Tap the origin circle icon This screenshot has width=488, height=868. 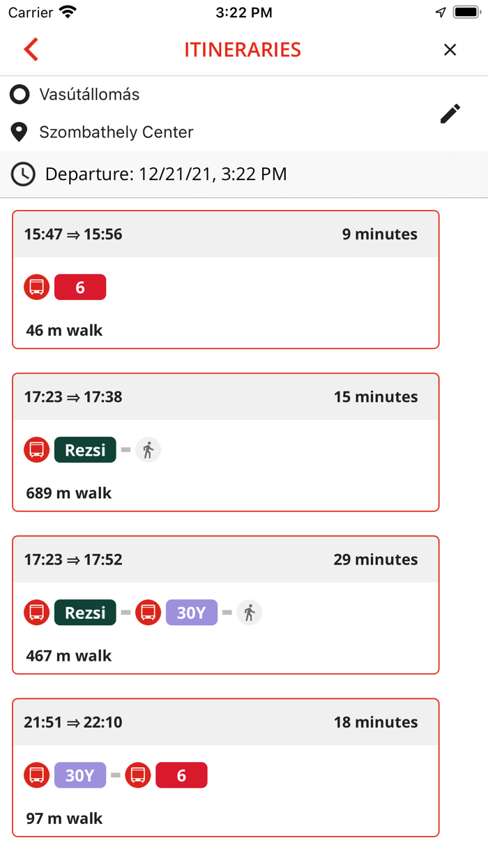(20, 94)
